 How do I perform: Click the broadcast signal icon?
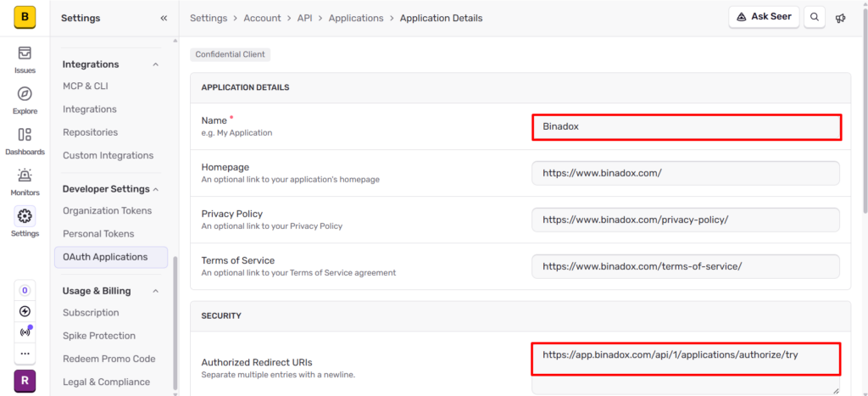[25, 332]
